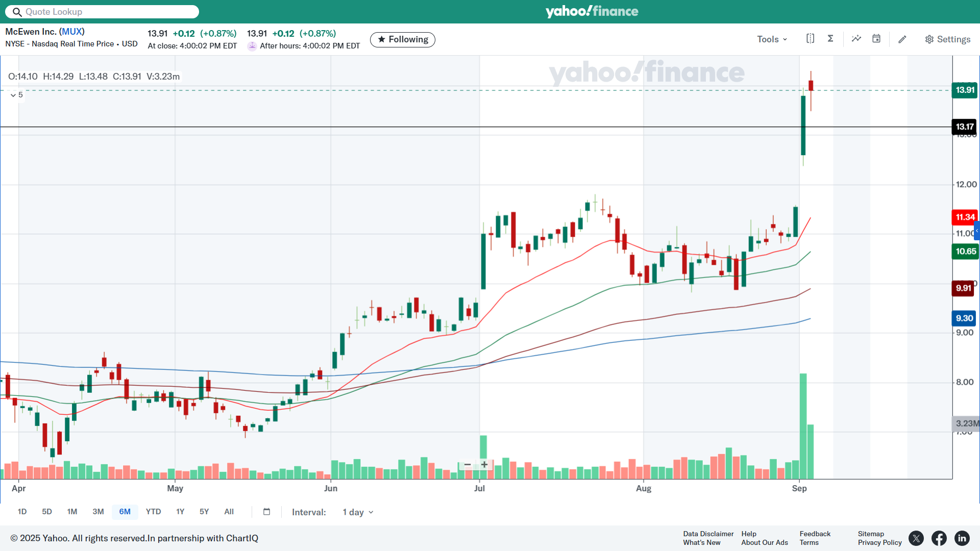Click the X (Twitter) social icon
Image resolution: width=980 pixels, height=551 pixels.
(x=916, y=538)
